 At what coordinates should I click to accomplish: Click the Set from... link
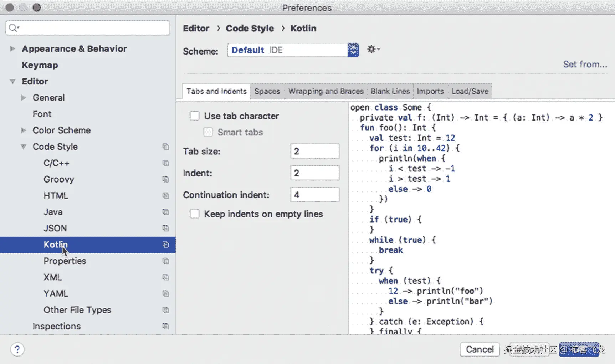pyautogui.click(x=585, y=64)
